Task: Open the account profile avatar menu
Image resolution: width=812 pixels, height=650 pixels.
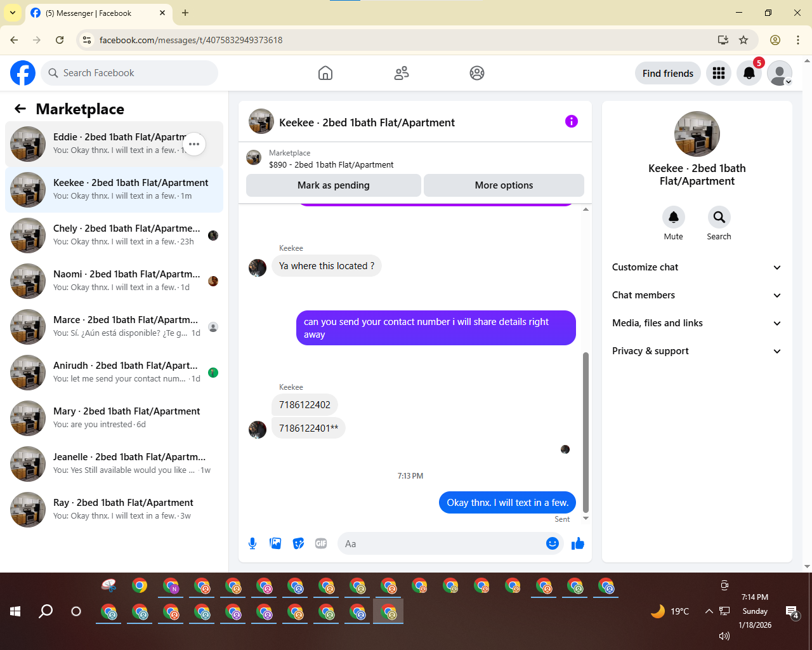Action: pos(780,73)
